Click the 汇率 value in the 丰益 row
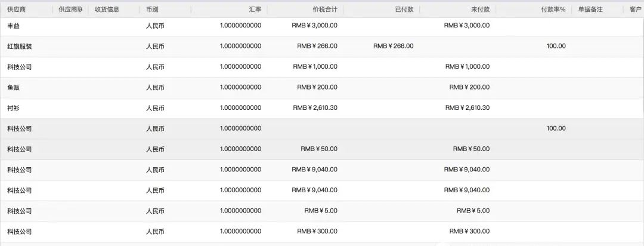Image resolution: width=644 pixels, height=246 pixels. tap(241, 26)
